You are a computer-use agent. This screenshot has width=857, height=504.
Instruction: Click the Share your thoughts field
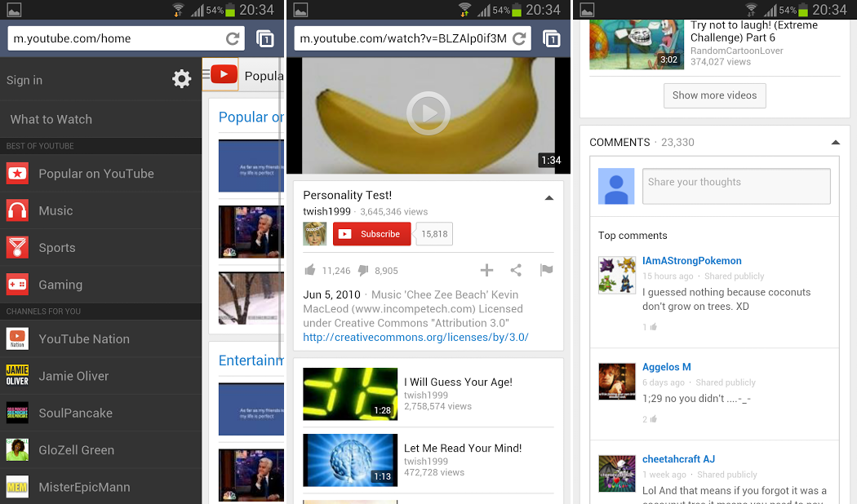[736, 186]
